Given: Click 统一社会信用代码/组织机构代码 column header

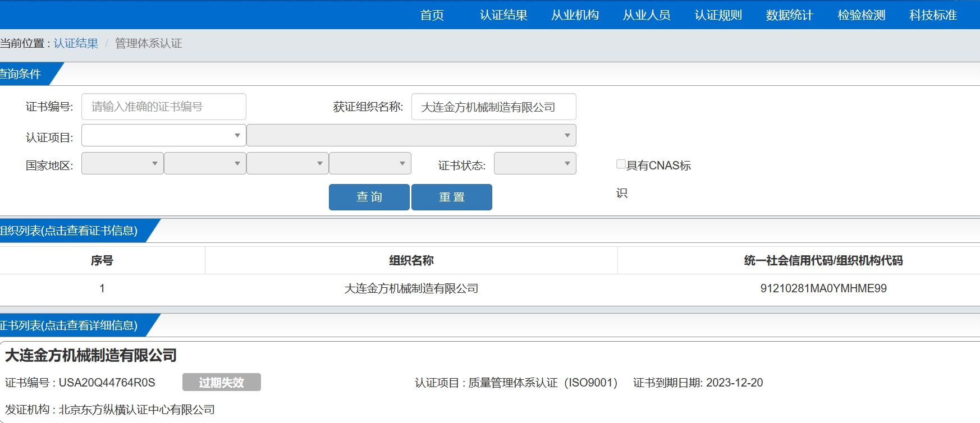Looking at the screenshot, I should pos(823,260).
